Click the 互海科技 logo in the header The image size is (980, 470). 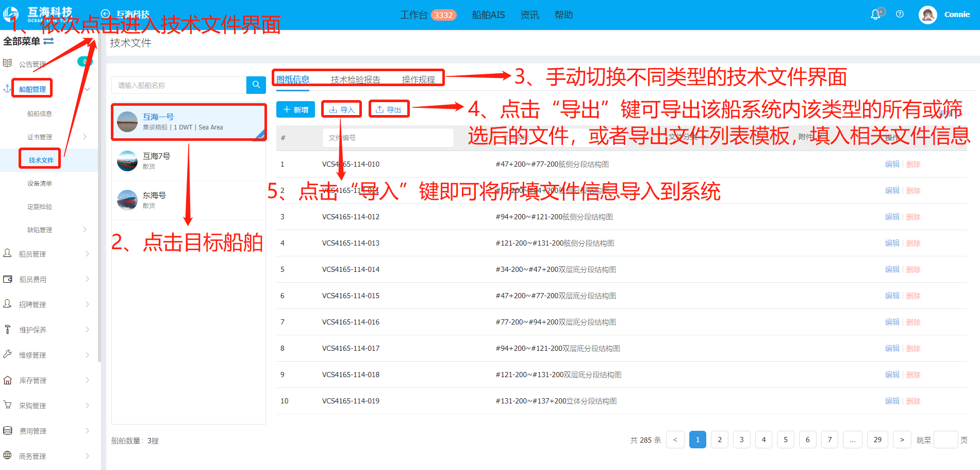[37, 14]
